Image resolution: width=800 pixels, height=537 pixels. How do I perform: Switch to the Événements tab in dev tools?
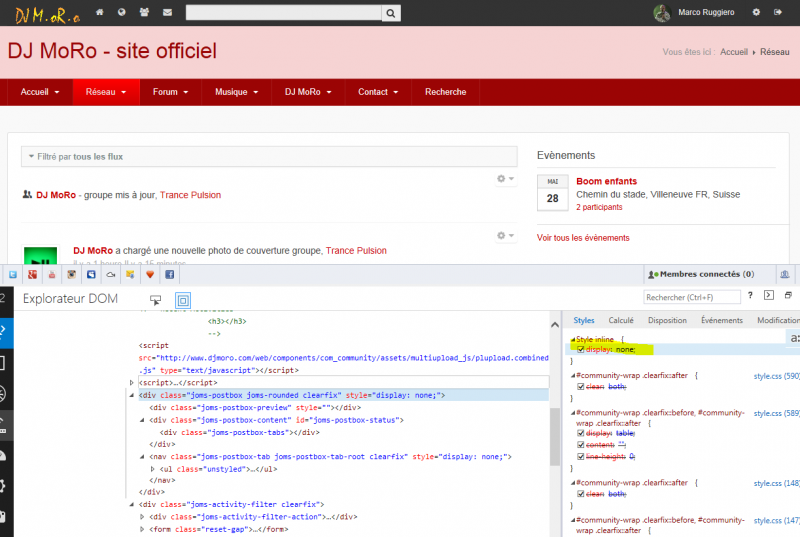(x=722, y=320)
